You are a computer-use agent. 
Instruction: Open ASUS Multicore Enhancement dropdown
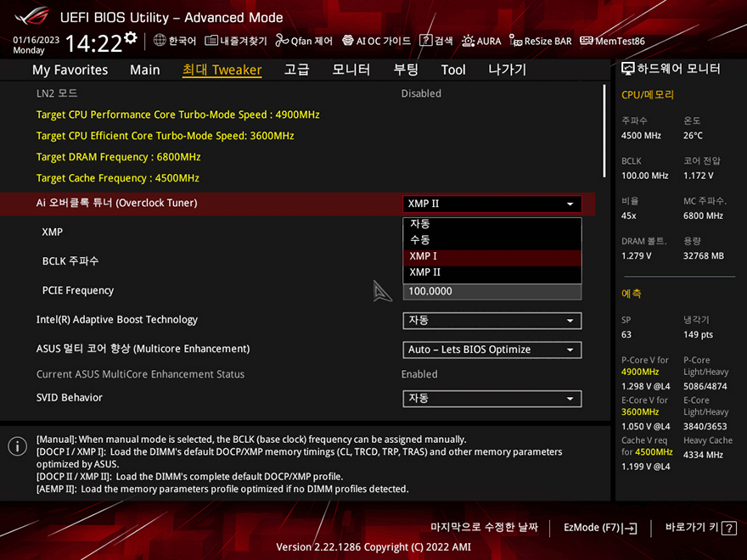pos(491,350)
